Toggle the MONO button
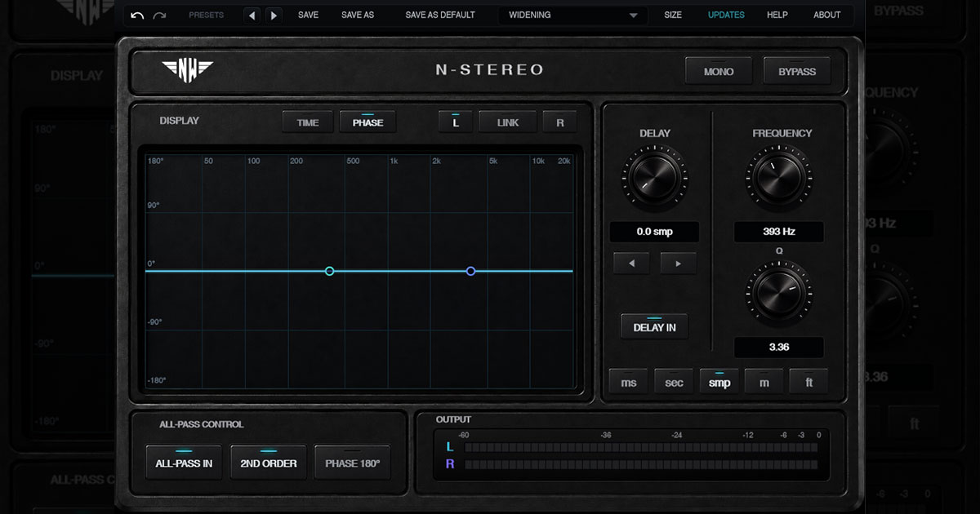This screenshot has height=514, width=980. (x=719, y=71)
